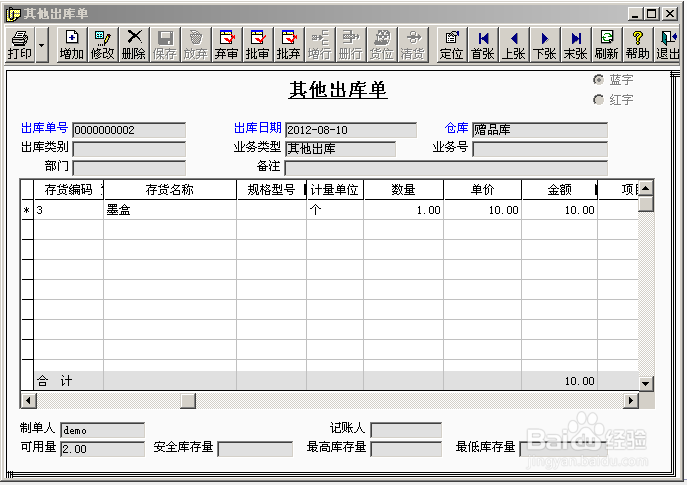Go to next record with 下张
The height and width of the screenshot is (485, 687).
click(545, 45)
